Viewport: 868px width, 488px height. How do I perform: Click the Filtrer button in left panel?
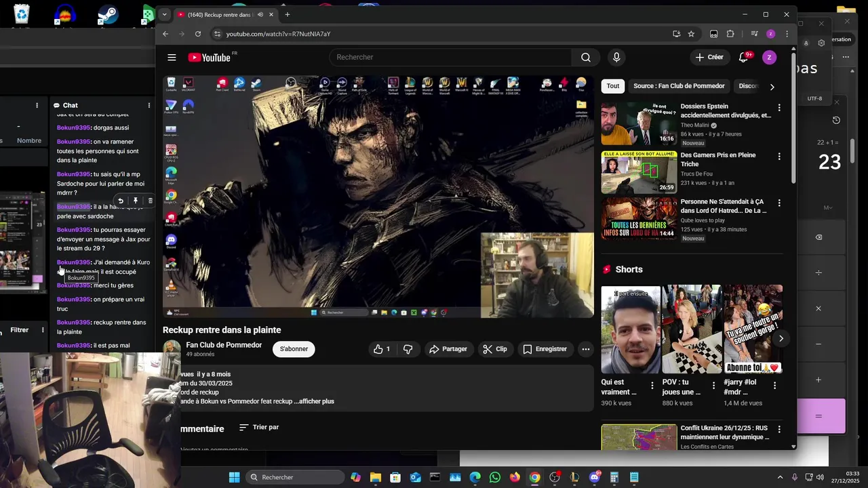pyautogui.click(x=19, y=330)
